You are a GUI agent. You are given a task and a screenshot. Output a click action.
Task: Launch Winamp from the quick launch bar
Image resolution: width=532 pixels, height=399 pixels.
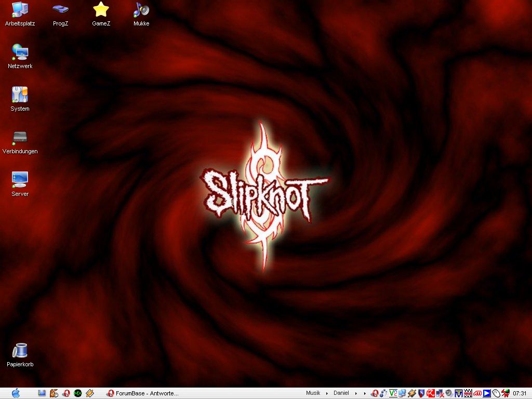[x=90, y=393]
